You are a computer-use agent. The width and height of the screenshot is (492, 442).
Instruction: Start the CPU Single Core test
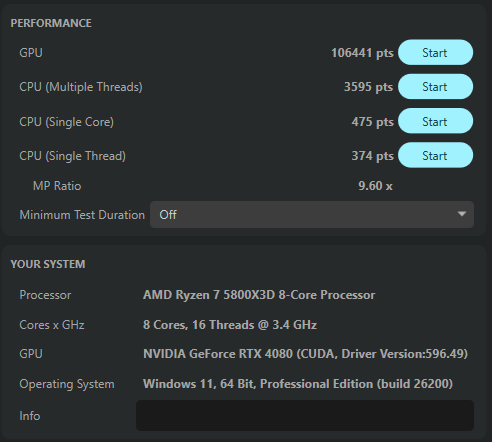435,121
